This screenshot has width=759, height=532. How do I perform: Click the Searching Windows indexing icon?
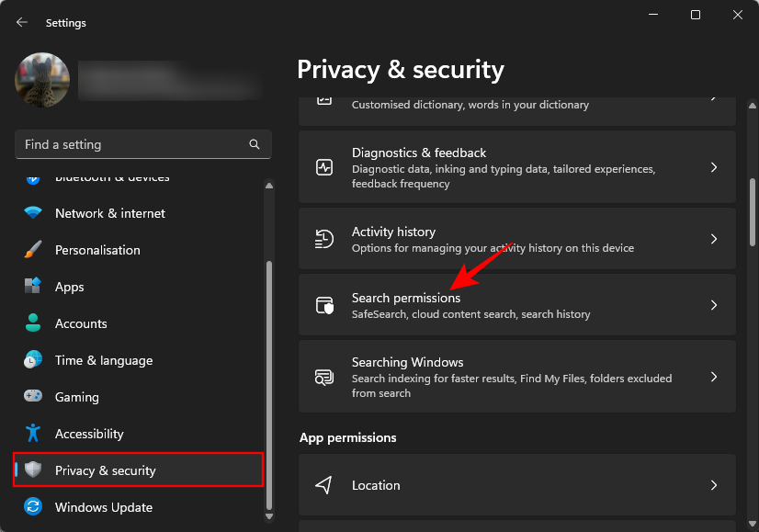[x=324, y=377]
